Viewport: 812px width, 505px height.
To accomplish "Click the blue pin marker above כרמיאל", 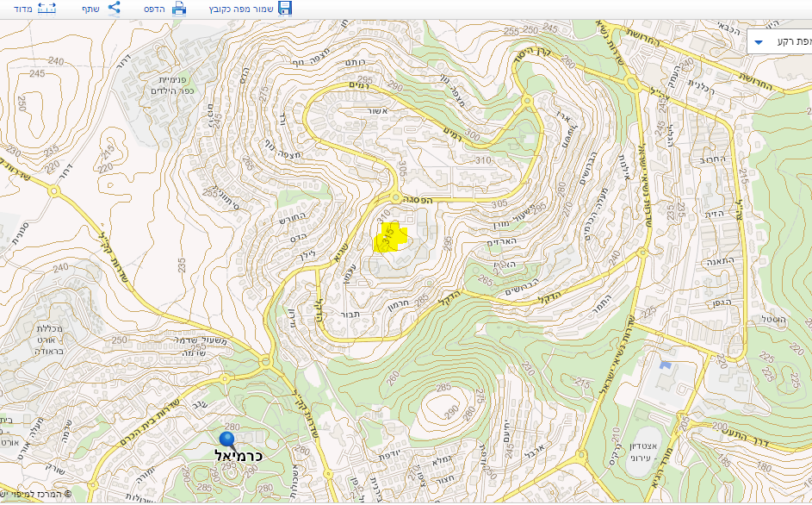I will coord(227,440).
